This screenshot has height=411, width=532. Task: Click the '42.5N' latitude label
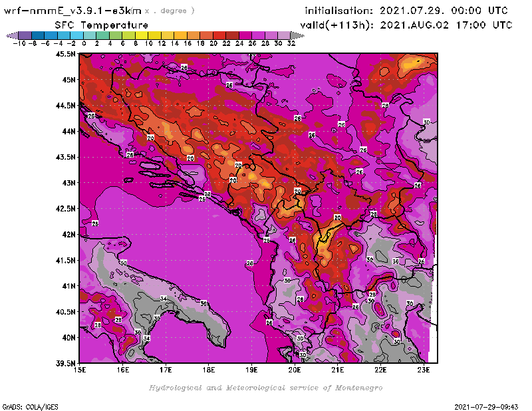click(x=65, y=209)
